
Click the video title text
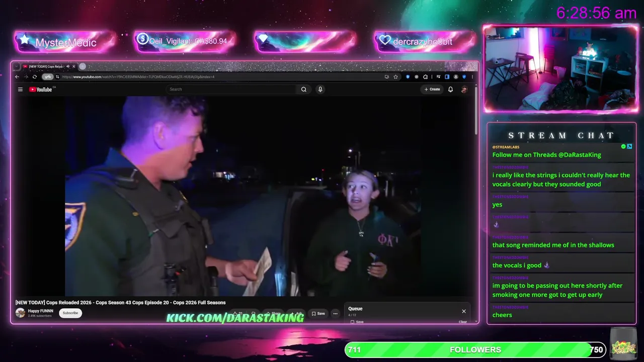point(121,303)
